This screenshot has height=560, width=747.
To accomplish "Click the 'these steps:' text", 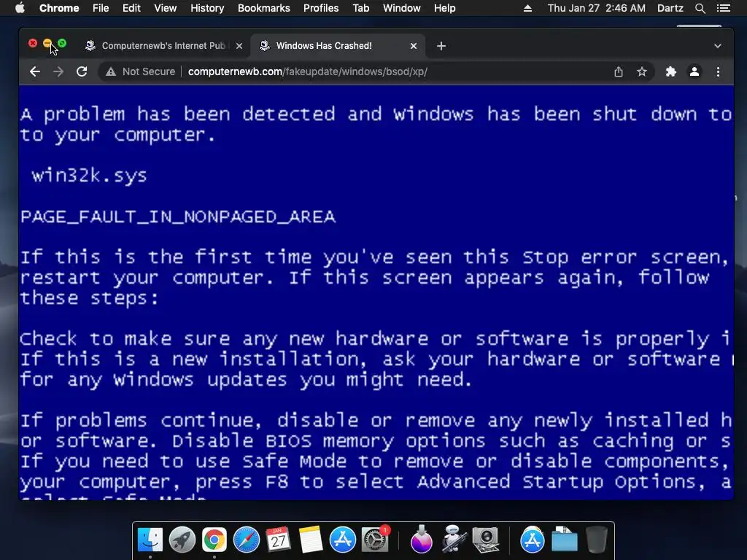I will (x=89, y=298).
